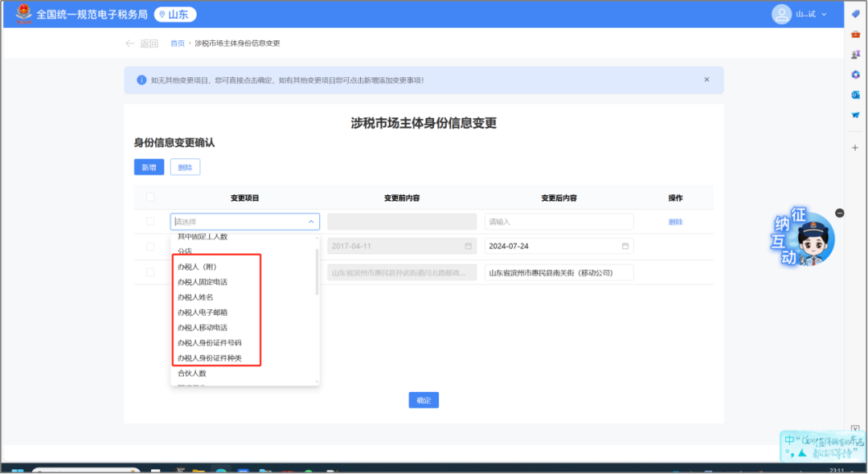Check the second row's checkbox
This screenshot has height=474, width=868.
click(150, 245)
